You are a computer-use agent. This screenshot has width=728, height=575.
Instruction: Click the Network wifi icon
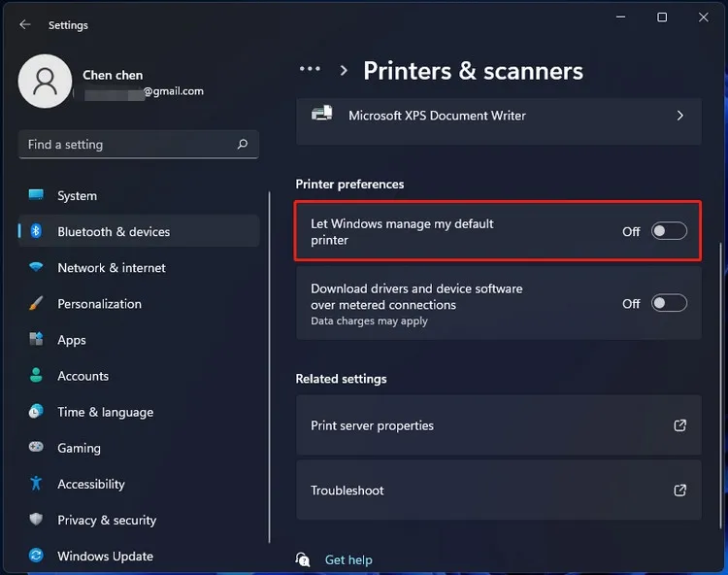(36, 267)
